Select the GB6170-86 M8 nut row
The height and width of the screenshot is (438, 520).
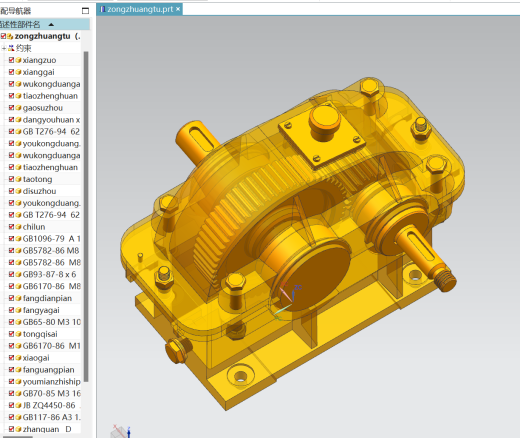[x=52, y=286]
